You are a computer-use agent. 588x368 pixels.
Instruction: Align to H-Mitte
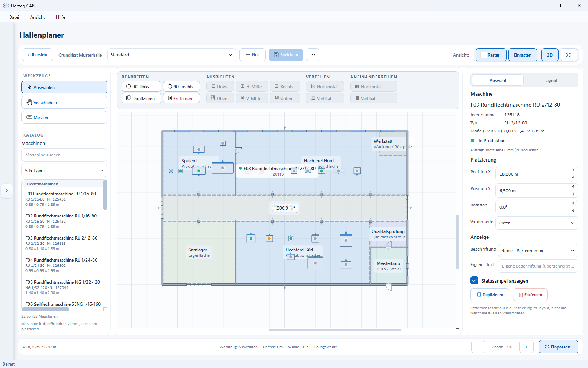point(252,86)
